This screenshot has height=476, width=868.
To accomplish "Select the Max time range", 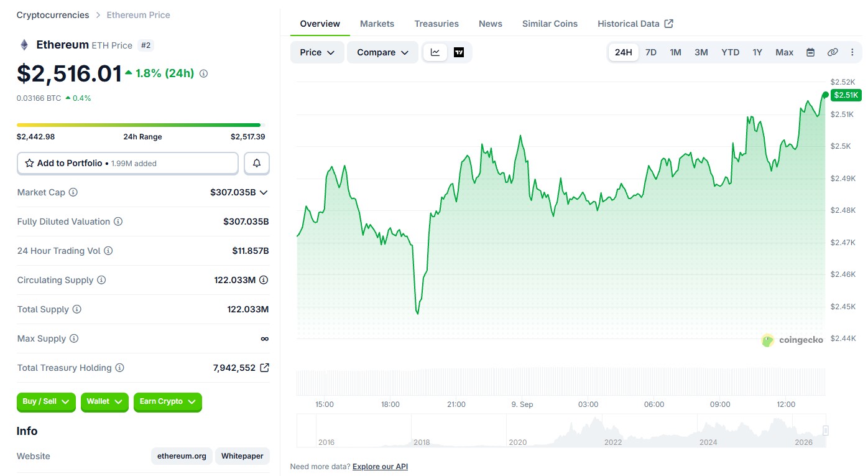I will tap(785, 52).
